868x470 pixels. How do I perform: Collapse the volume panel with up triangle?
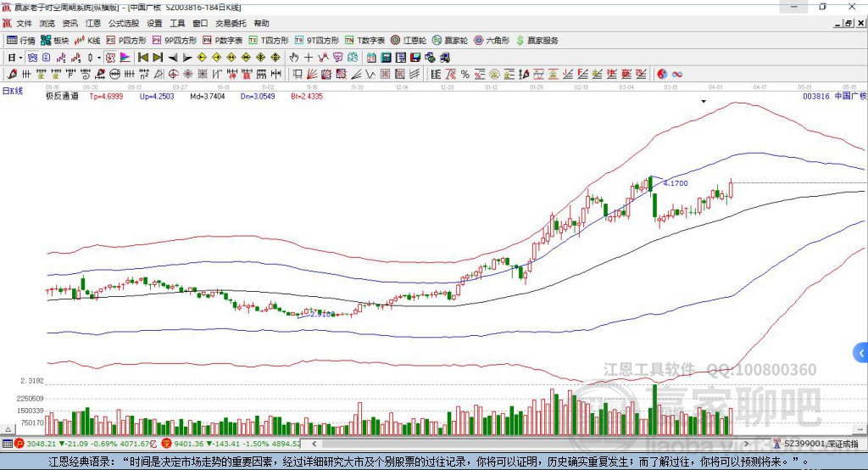8,429
